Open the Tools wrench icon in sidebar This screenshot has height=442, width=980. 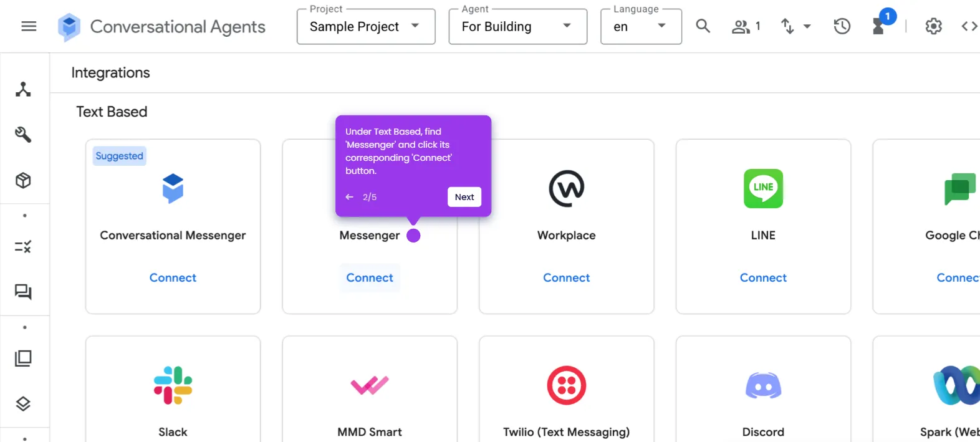pos(23,135)
